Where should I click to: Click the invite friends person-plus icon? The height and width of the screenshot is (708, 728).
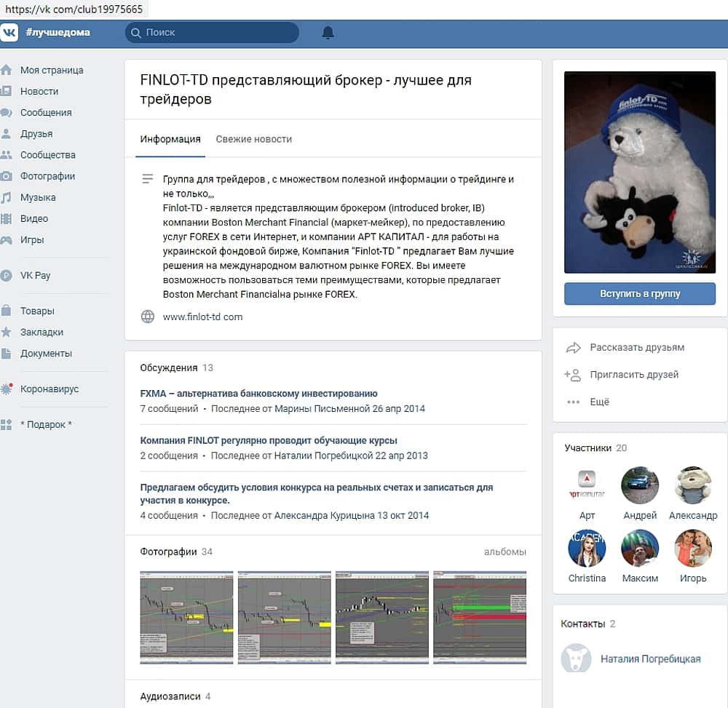click(572, 375)
